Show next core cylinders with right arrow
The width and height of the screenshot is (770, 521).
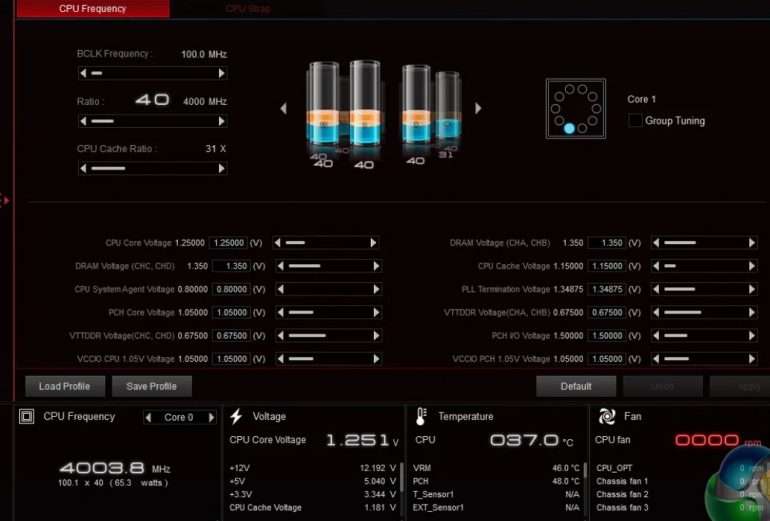[x=478, y=108]
